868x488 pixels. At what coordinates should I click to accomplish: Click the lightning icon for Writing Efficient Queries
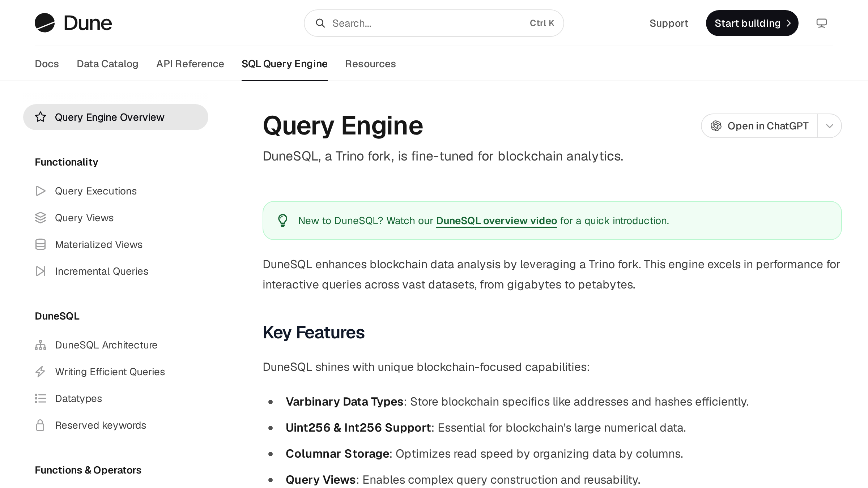click(x=41, y=372)
